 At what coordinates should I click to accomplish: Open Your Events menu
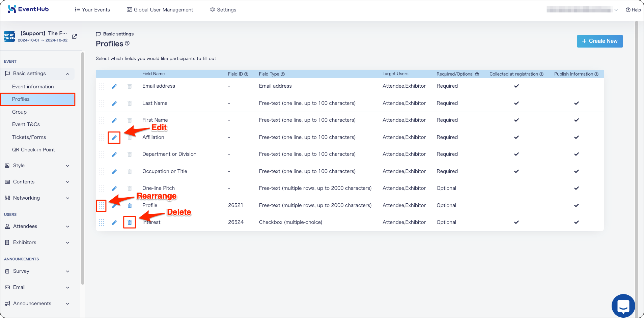92,10
